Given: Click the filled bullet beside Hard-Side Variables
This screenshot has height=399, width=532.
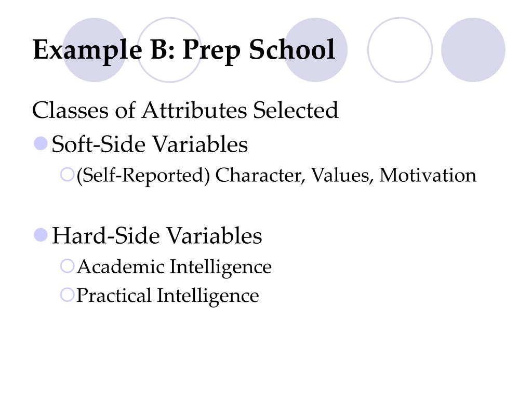Looking at the screenshot, I should coord(41,235).
